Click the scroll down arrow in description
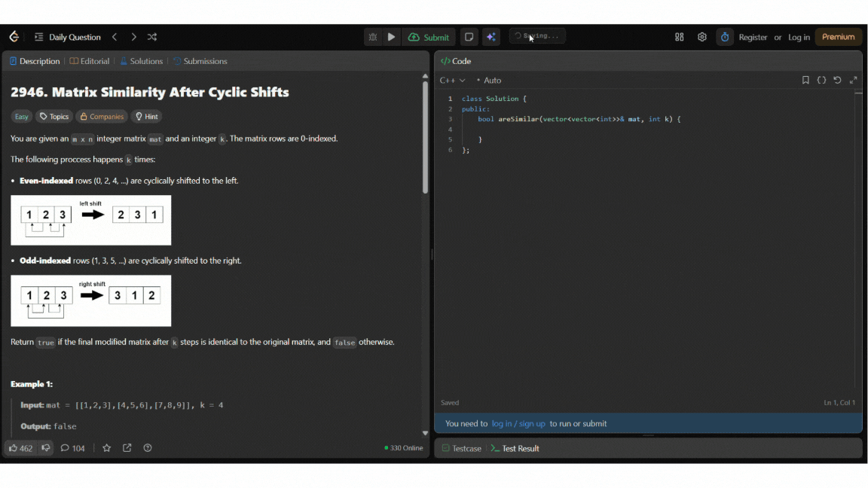868x488 pixels. [x=425, y=433]
